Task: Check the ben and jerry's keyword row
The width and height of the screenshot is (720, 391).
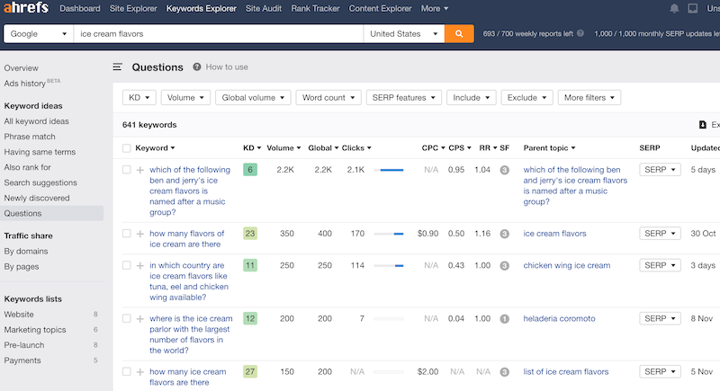Action: tap(126, 169)
